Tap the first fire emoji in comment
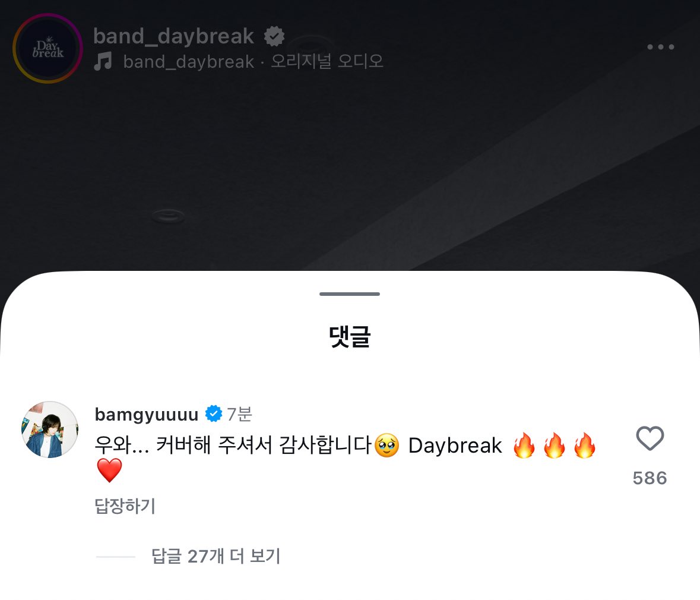Image resolution: width=700 pixels, height=600 pixels. click(x=524, y=446)
